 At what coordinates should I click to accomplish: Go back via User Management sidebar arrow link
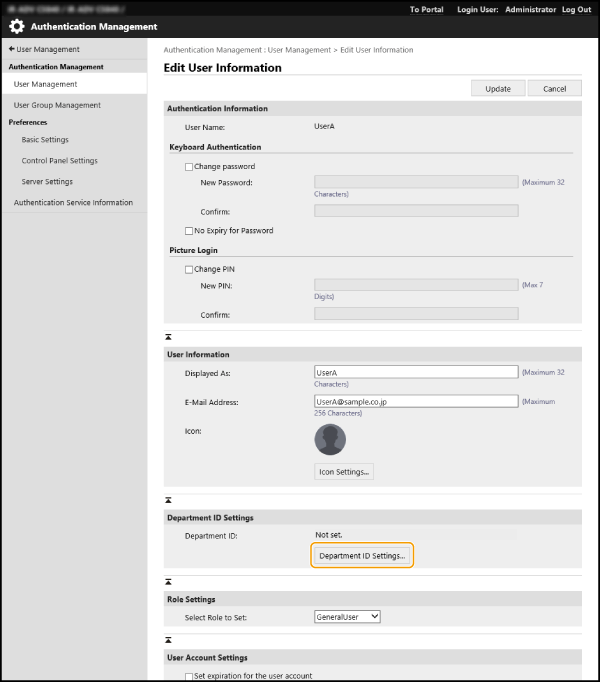click(44, 49)
